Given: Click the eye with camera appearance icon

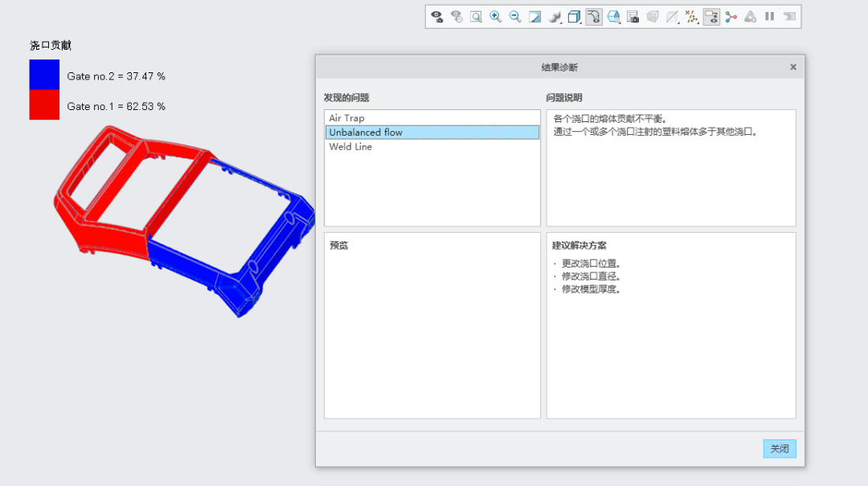Looking at the screenshot, I should (436, 17).
